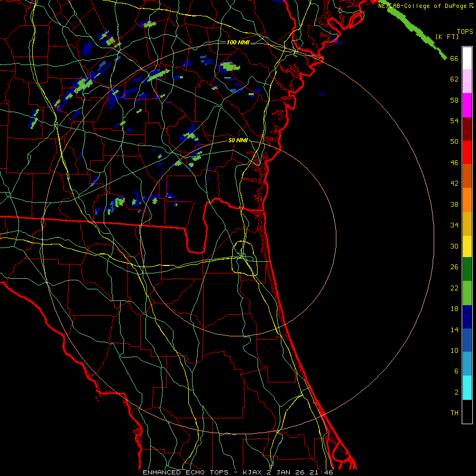
Task: Click the KJAX radar station identifier
Action: pyautogui.click(x=253, y=472)
